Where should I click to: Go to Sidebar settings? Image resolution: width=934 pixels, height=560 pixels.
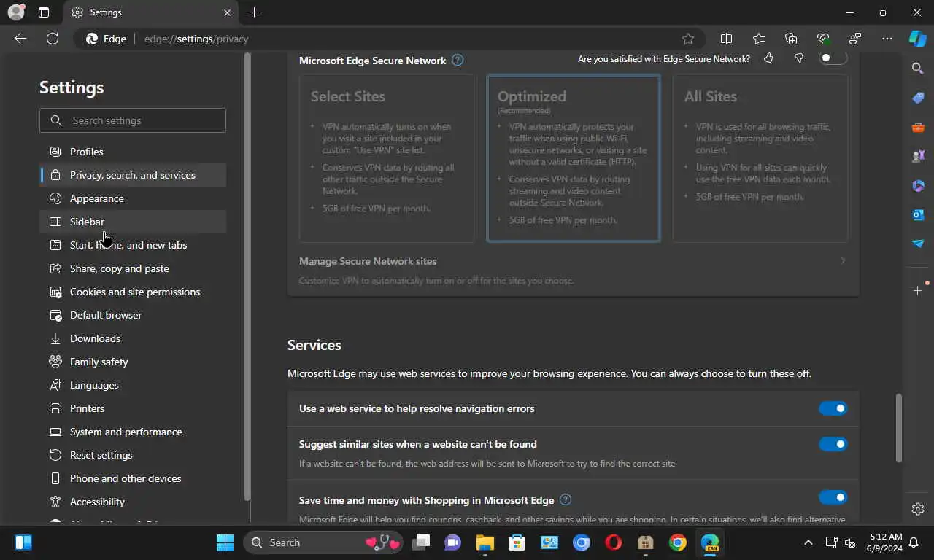click(x=133, y=222)
